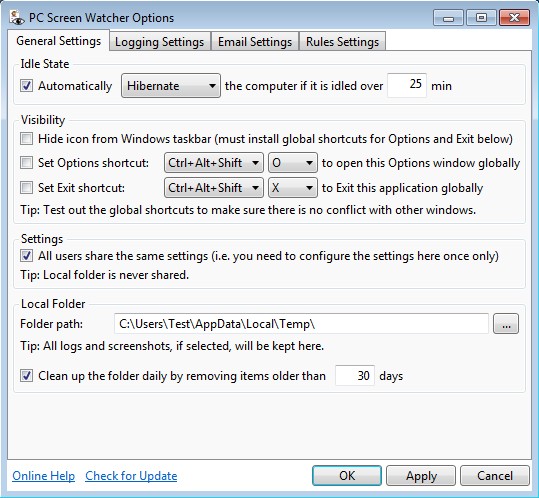
Task: Select the General Settings tab
Action: (58, 41)
